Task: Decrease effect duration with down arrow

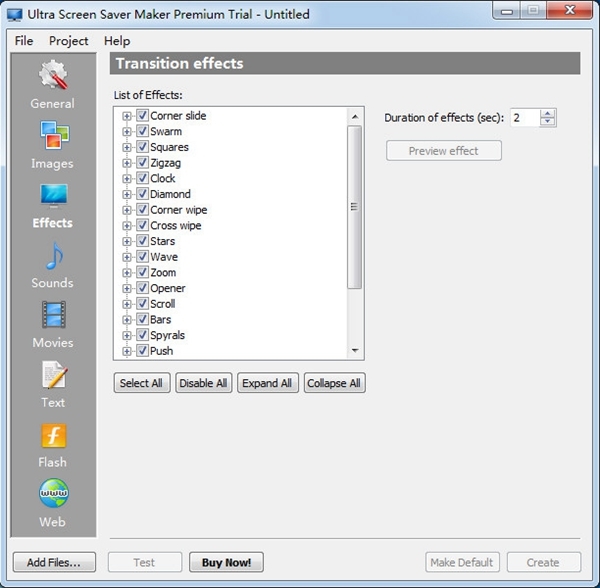Action: tap(548, 122)
